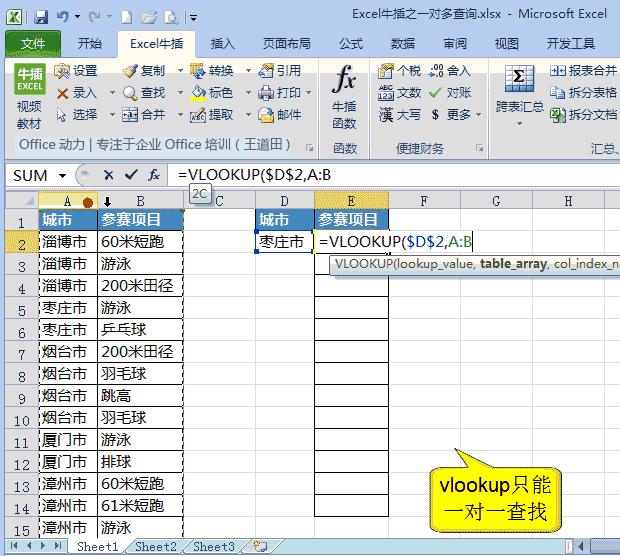Expand the 更多 dropdown arrow

[x=478, y=115]
